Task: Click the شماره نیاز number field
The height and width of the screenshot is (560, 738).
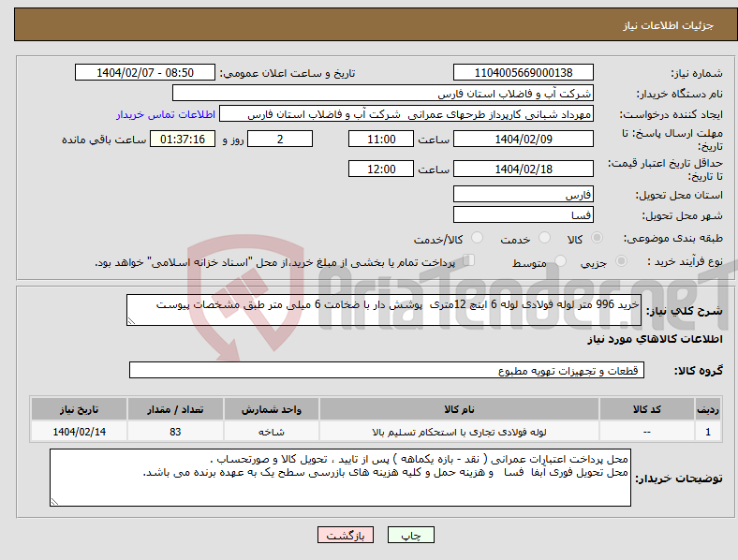Action: 523,72
